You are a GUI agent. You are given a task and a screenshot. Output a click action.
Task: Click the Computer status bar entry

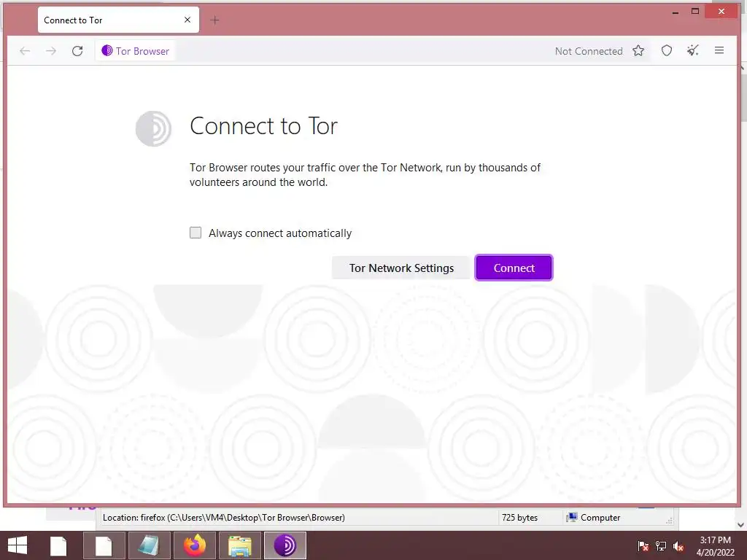point(594,517)
